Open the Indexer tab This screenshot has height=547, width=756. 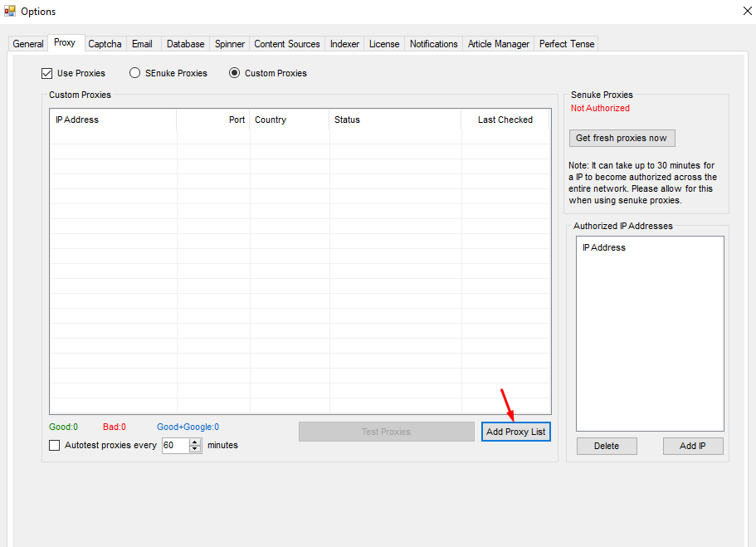click(344, 44)
